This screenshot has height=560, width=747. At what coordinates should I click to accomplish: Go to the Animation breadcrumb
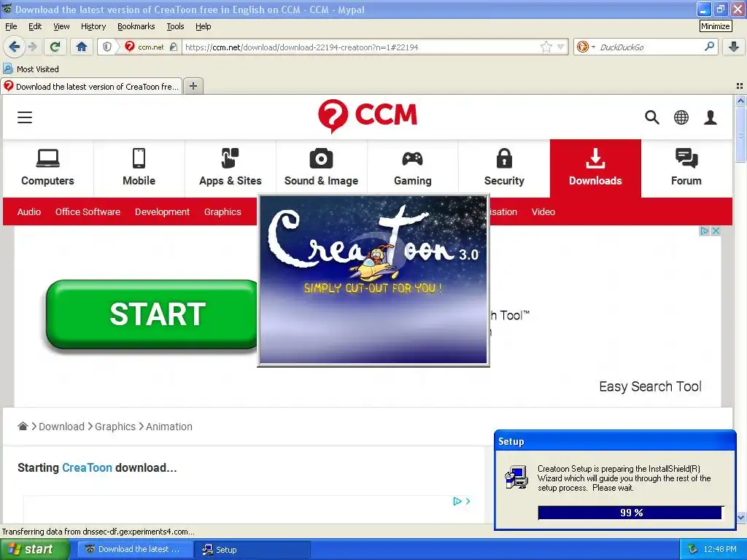169,427
